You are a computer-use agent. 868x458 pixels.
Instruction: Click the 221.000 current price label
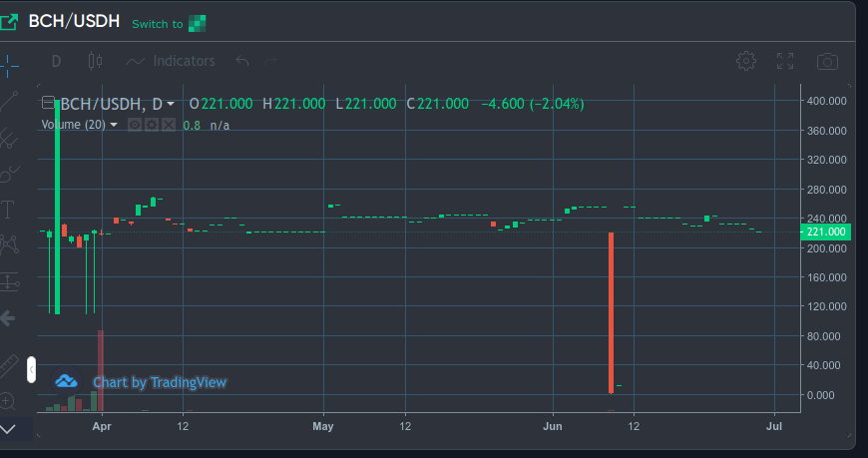825,231
